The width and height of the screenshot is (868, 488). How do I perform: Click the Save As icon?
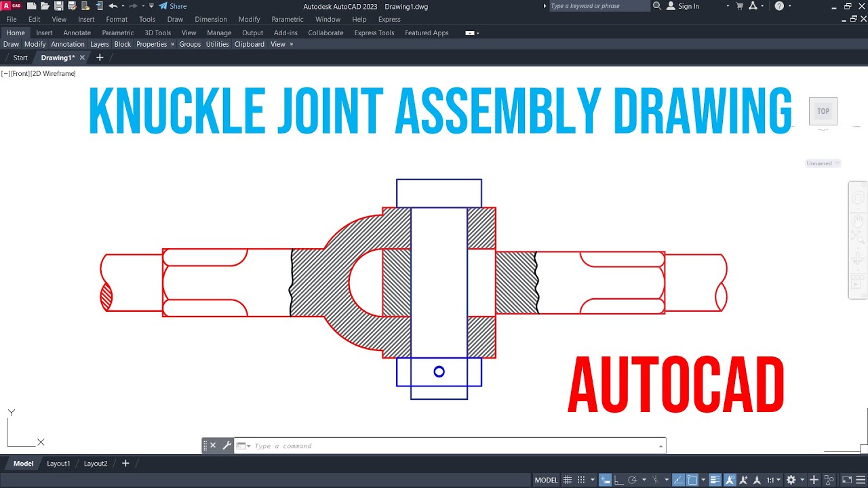[71, 6]
